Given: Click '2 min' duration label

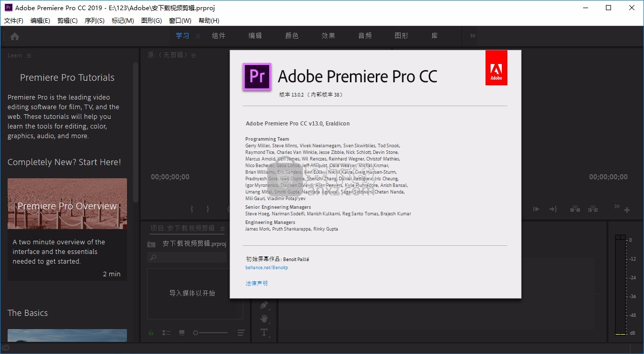Looking at the screenshot, I should (x=112, y=274).
